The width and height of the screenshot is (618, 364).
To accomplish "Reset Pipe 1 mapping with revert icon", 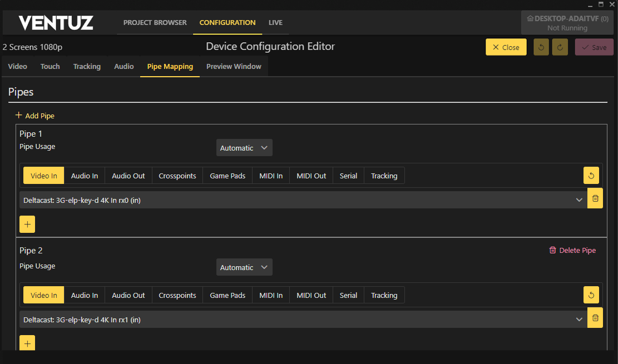I will point(591,176).
